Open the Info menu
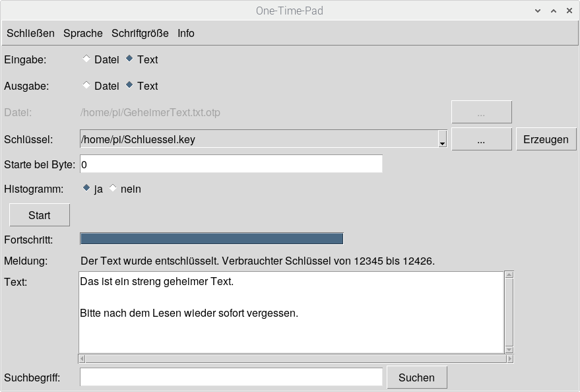Screen dimensions: 580x392 (x=186, y=33)
